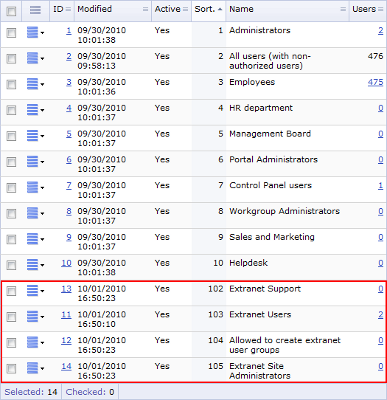Open the action menu for Management Board row
This screenshot has height=400, width=387.
pyautogui.click(x=35, y=136)
